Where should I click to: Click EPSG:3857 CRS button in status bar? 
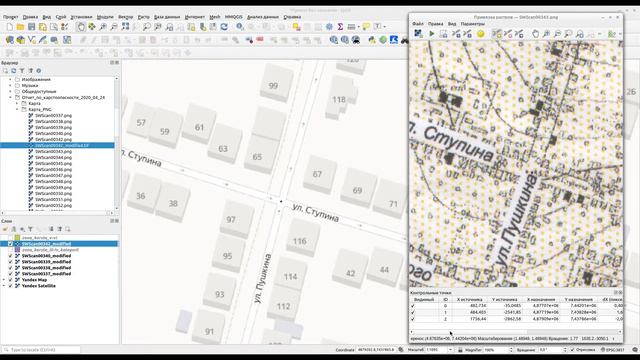tap(614, 350)
